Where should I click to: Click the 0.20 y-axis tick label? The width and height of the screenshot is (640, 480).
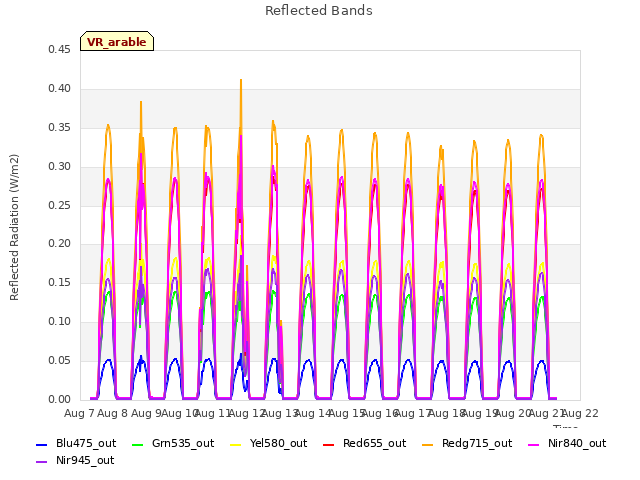59,244
